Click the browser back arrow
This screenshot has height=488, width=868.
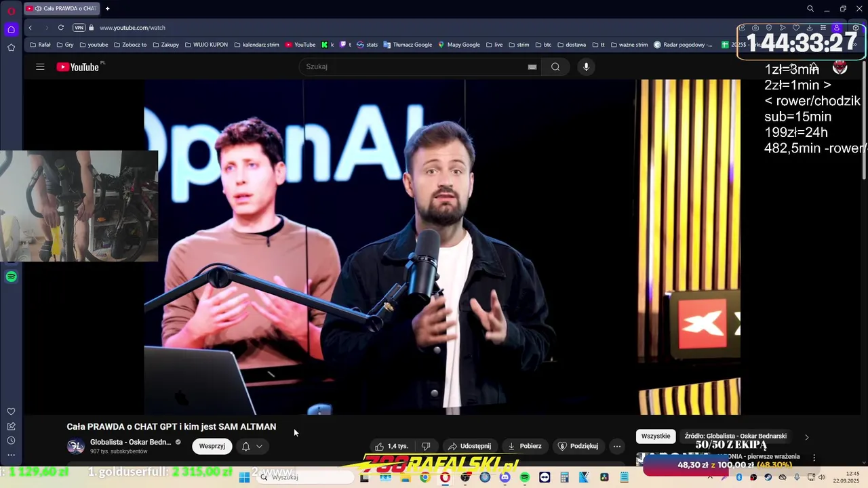click(31, 28)
